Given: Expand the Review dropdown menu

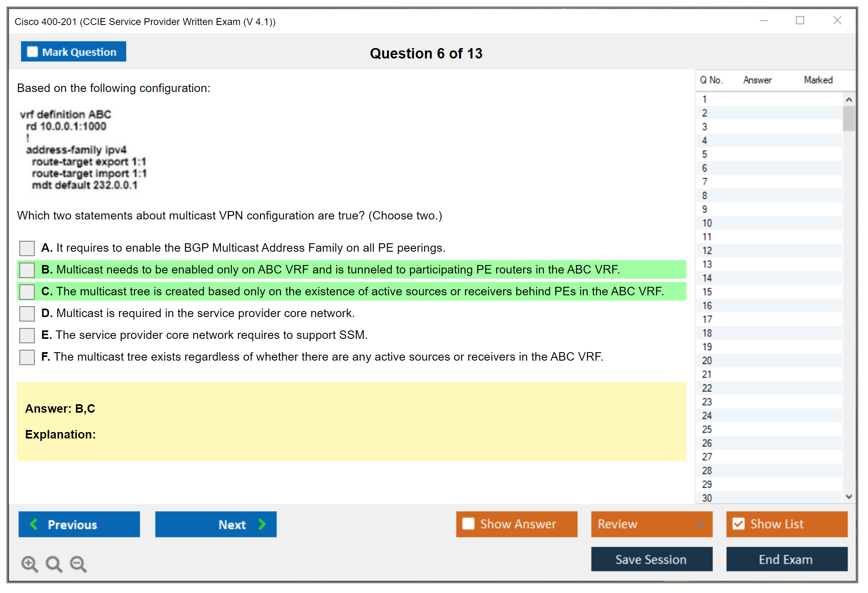Looking at the screenshot, I should [700, 524].
